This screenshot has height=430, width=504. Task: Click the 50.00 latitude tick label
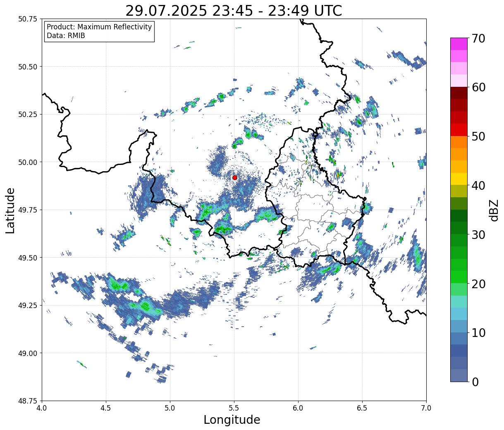[28, 162]
